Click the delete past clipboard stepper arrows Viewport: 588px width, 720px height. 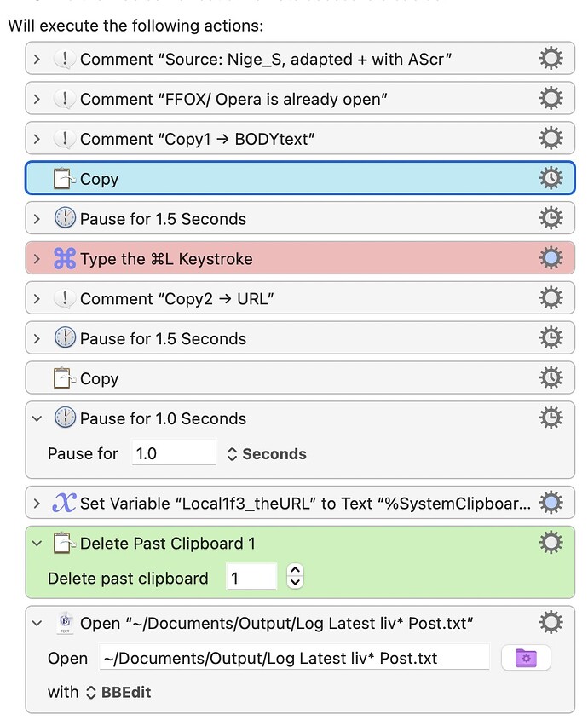point(295,577)
